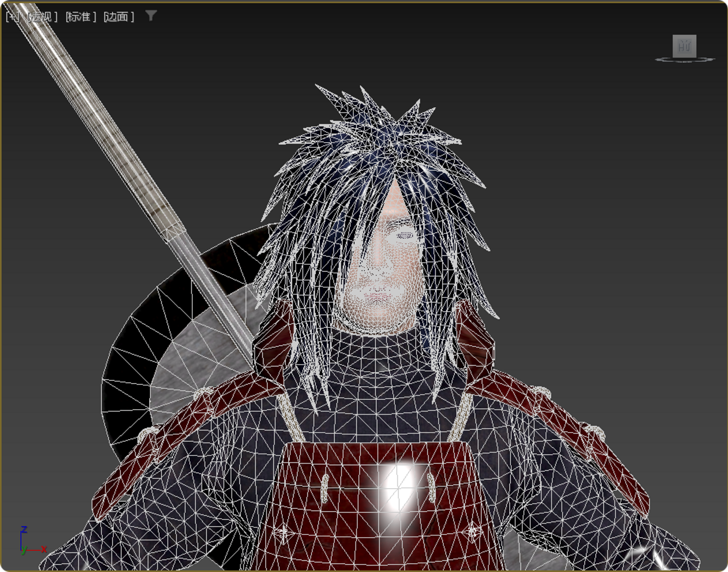Click the viewport filter funnel icon
728x572 pixels.
[x=151, y=16]
